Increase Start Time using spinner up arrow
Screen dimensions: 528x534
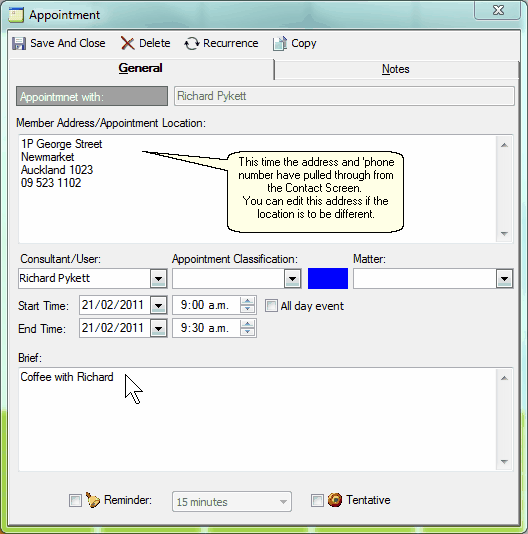(x=247, y=301)
